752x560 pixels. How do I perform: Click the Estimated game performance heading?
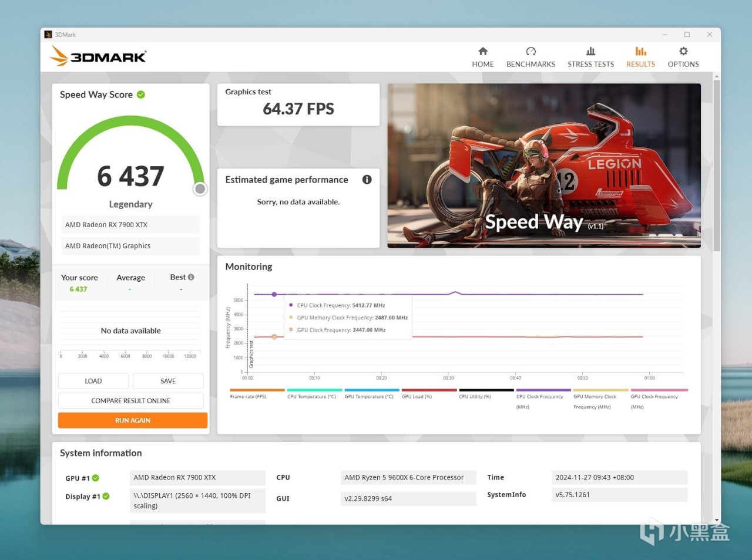coord(287,180)
